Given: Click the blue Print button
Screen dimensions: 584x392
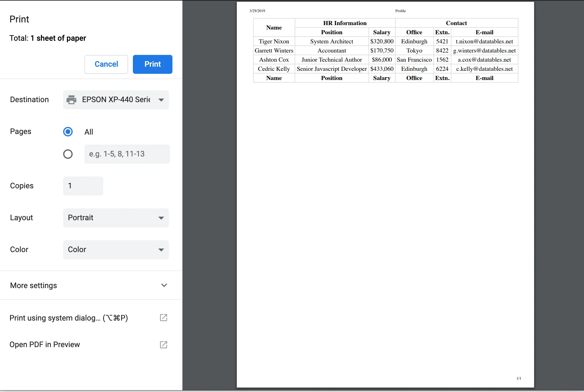Looking at the screenshot, I should 152,64.
